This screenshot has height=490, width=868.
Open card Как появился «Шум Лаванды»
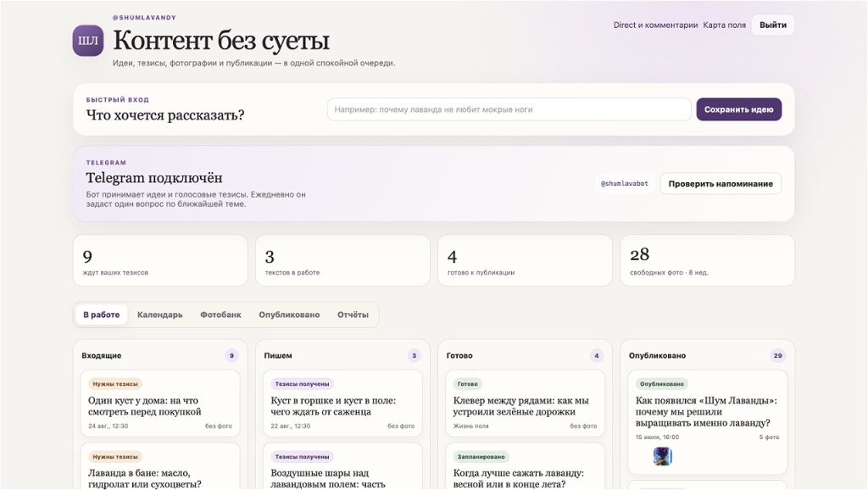click(x=708, y=422)
